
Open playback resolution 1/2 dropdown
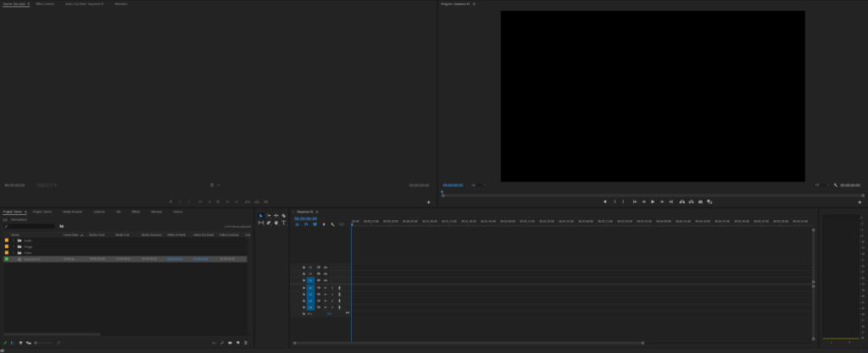pyautogui.click(x=821, y=185)
